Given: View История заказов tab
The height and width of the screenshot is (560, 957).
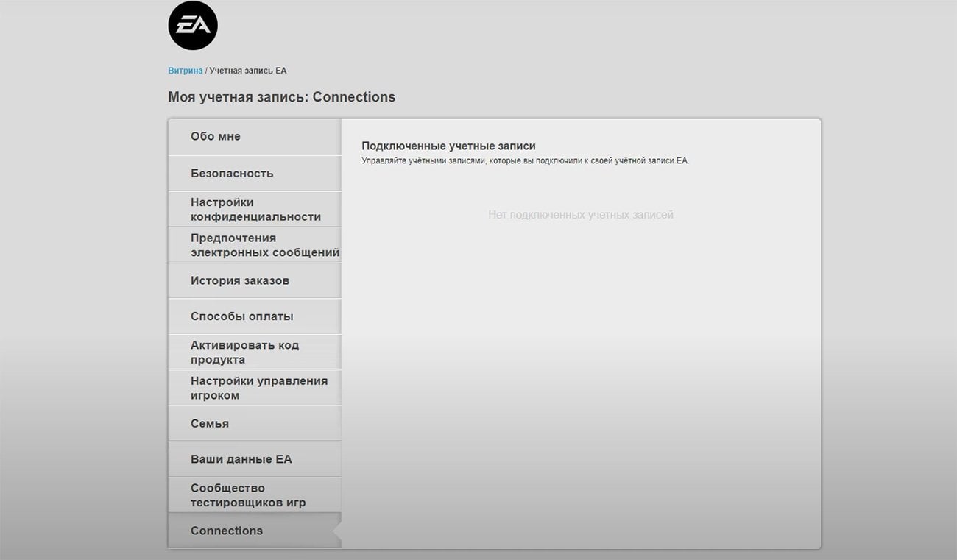Looking at the screenshot, I should (x=255, y=280).
